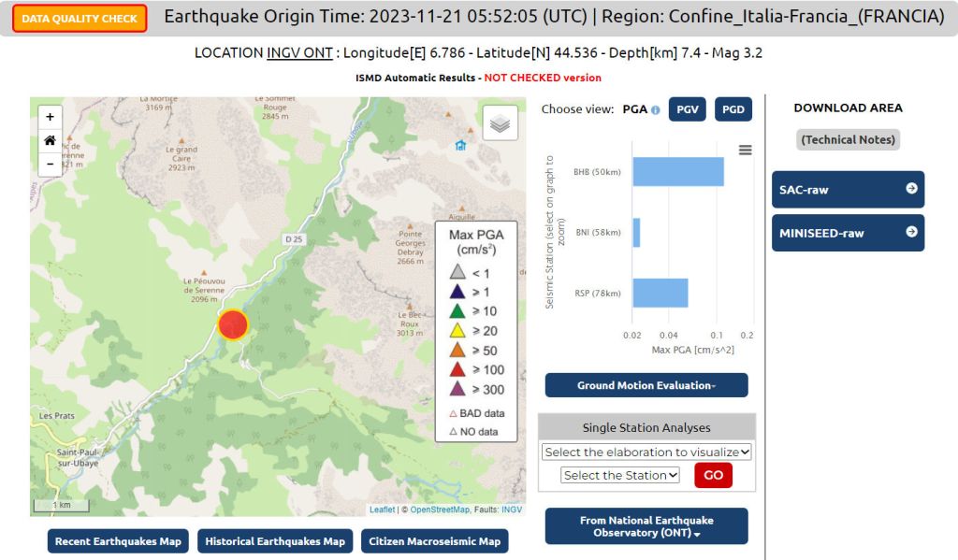This screenshot has height=560, width=958.
Task: Click the BHB (50km) station bar
Action: click(x=678, y=172)
